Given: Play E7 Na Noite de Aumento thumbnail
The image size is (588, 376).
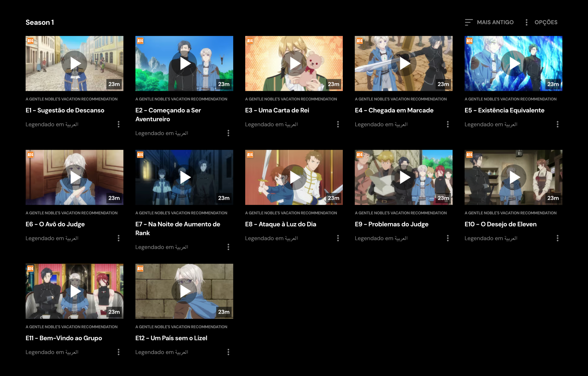Looking at the screenshot, I should point(184,177).
